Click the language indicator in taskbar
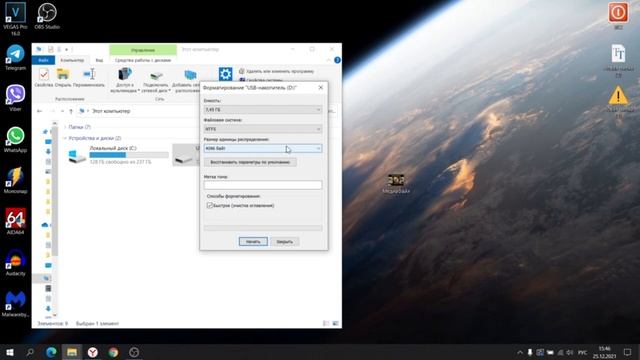The image size is (640, 360). click(582, 352)
